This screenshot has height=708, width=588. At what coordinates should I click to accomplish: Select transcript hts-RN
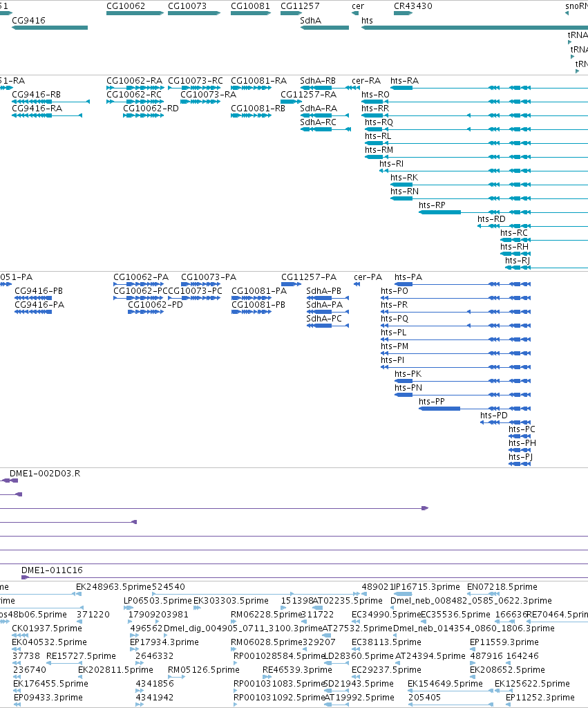(x=489, y=198)
